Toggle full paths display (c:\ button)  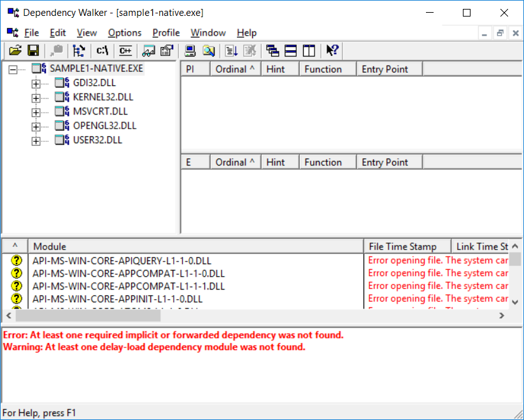[x=102, y=51]
